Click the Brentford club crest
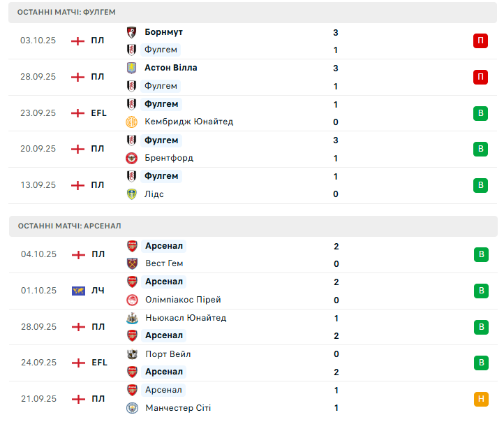The width and height of the screenshot is (504, 422). click(131, 158)
